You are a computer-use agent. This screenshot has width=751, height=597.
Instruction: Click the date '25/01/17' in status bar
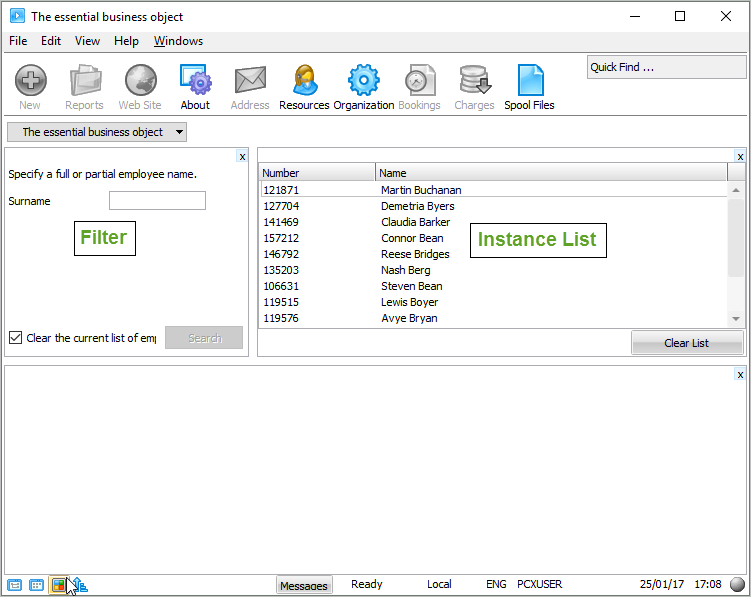[661, 584]
